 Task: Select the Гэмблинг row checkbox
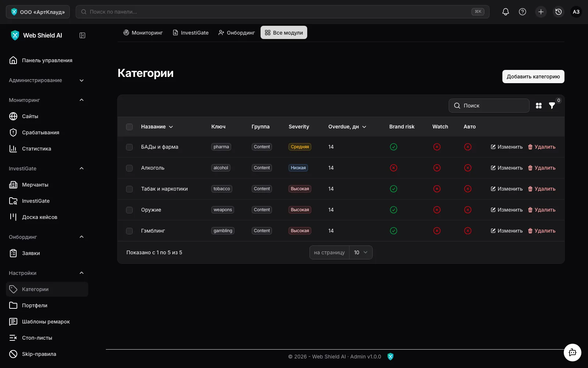click(x=129, y=231)
